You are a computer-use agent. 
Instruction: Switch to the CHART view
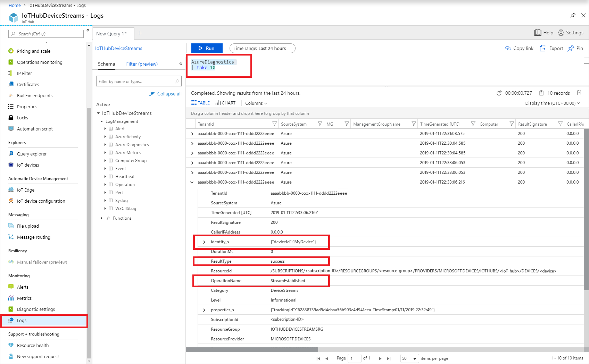click(225, 103)
